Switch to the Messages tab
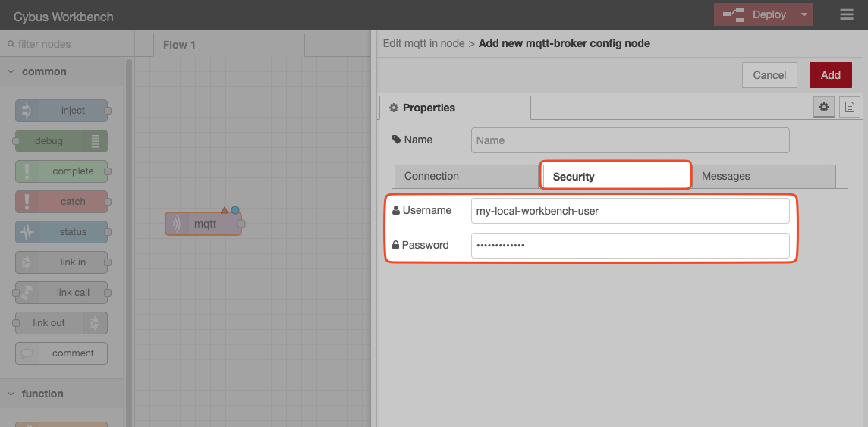This screenshot has width=868, height=427. pyautogui.click(x=725, y=176)
